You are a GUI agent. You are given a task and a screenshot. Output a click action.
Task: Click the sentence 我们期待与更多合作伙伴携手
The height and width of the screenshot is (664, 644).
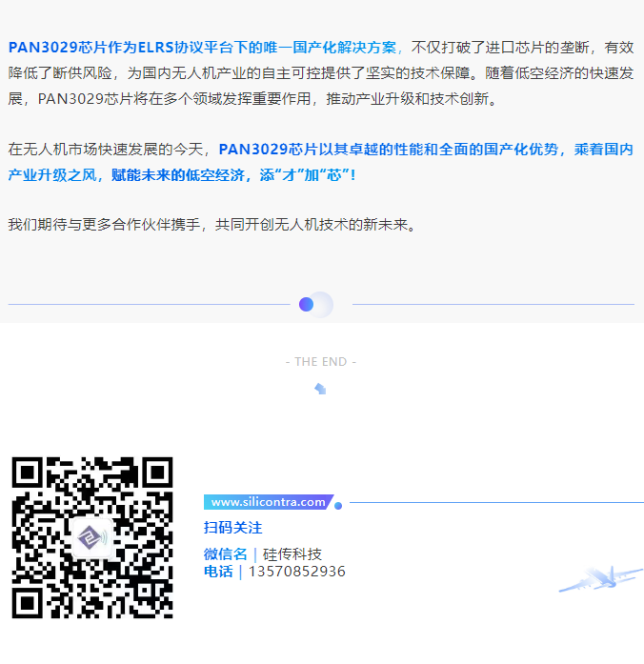point(104,224)
